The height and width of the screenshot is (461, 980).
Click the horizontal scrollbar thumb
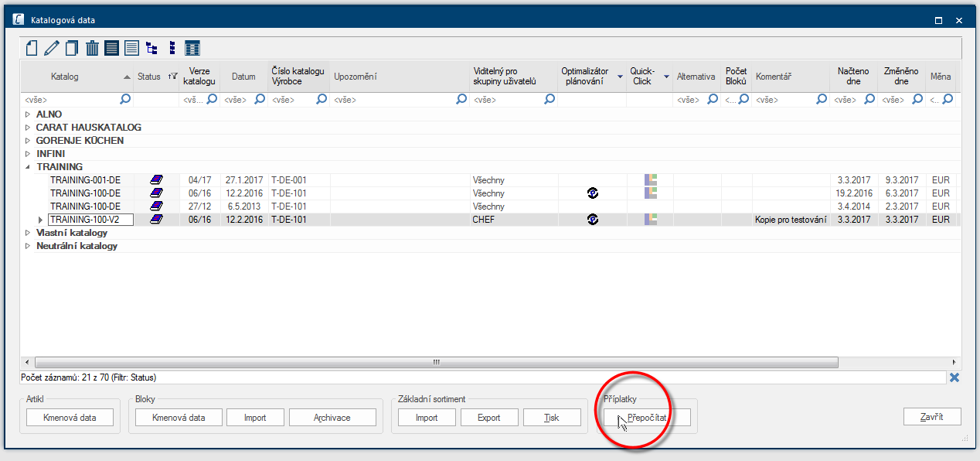click(436, 362)
